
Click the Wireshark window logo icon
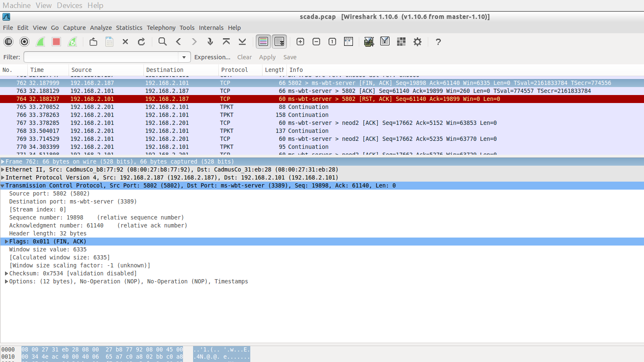(6, 17)
